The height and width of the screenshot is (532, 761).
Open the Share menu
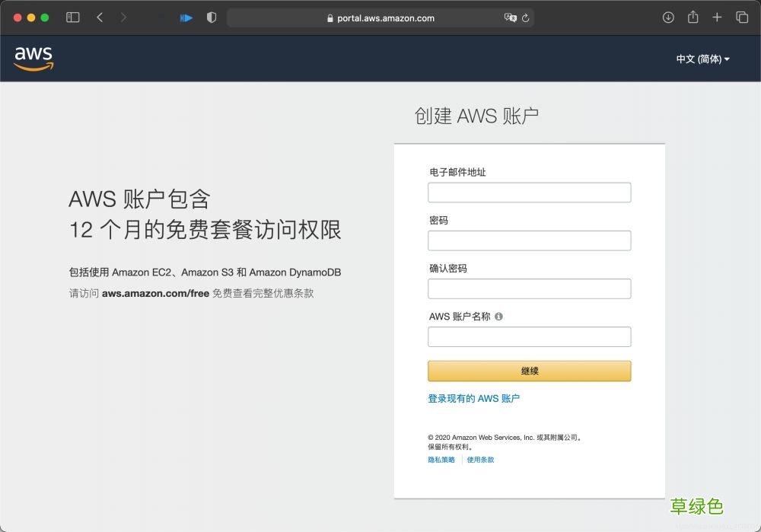(693, 17)
